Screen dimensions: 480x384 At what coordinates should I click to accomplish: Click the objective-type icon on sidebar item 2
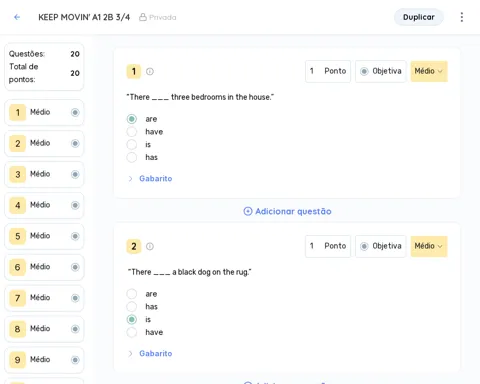tap(75, 143)
